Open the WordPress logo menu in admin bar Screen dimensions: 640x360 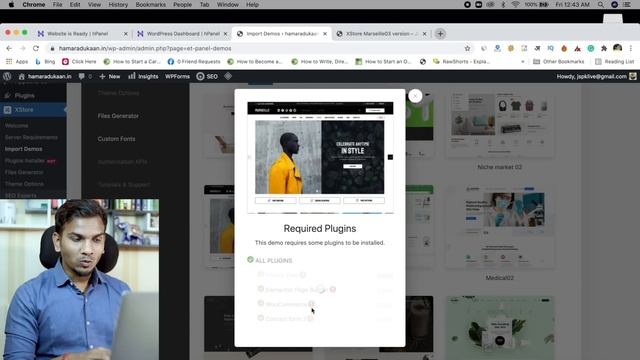[x=7, y=76]
